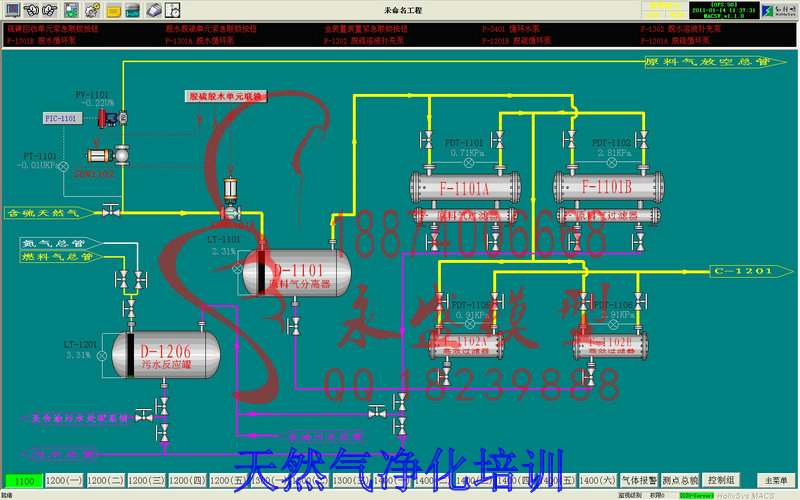800x500 pixels.
Task: Click the LT-1101 2.31% level reading
Action: tap(224, 251)
